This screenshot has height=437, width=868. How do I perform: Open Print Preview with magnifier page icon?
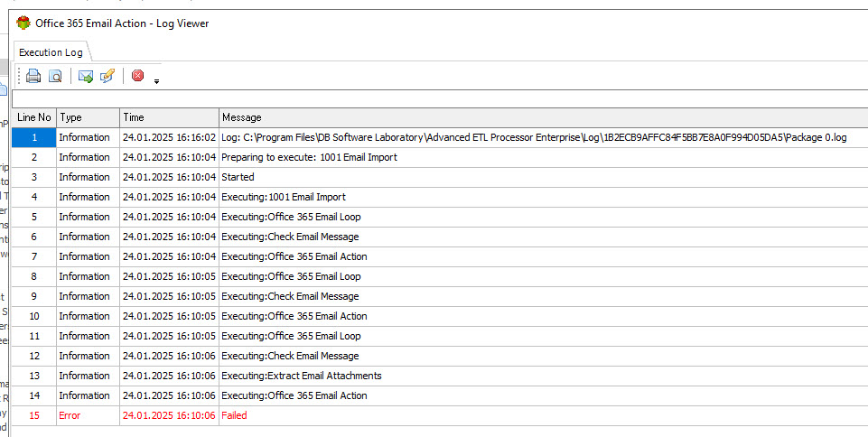point(55,76)
